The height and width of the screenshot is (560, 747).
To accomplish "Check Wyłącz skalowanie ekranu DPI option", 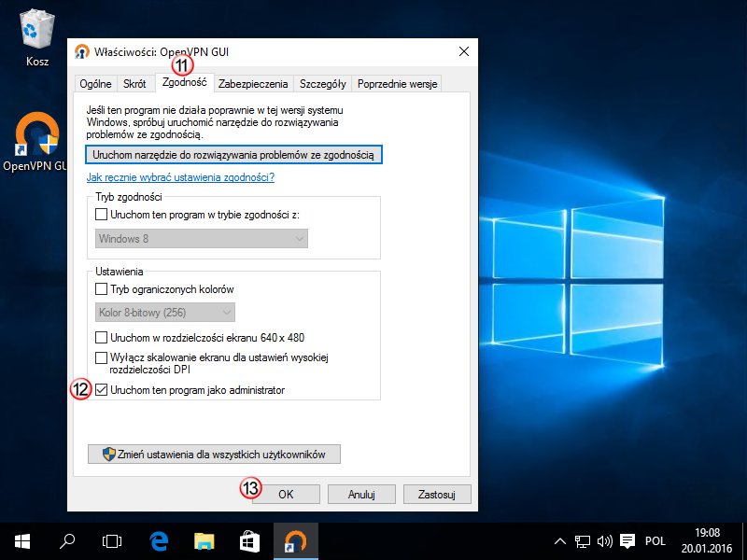I will click(101, 357).
